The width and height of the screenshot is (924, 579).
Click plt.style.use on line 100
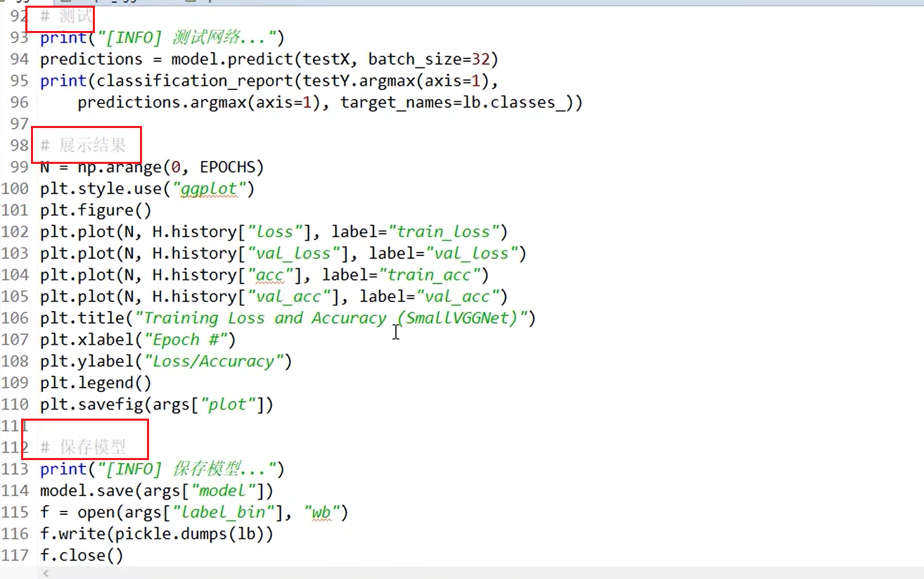[x=101, y=189]
